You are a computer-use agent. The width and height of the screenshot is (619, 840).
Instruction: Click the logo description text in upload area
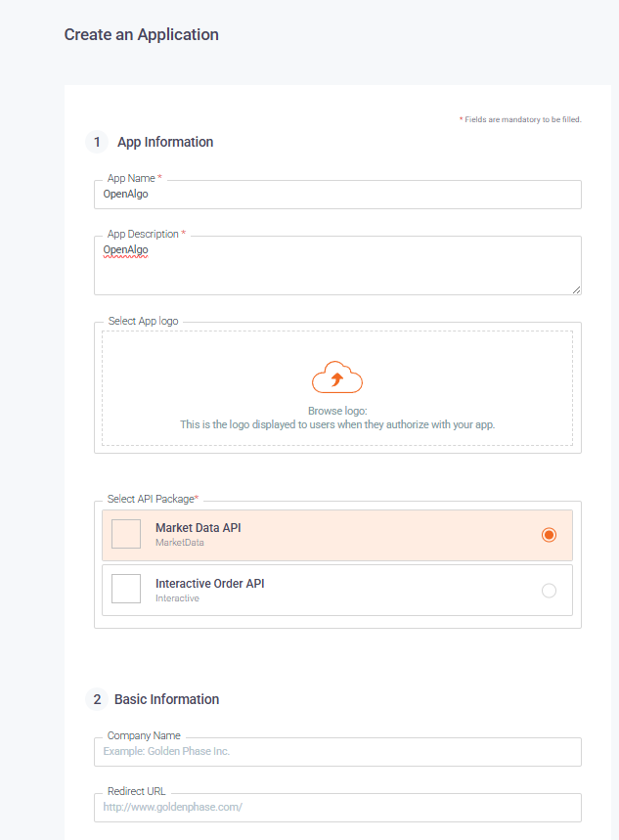click(337, 424)
